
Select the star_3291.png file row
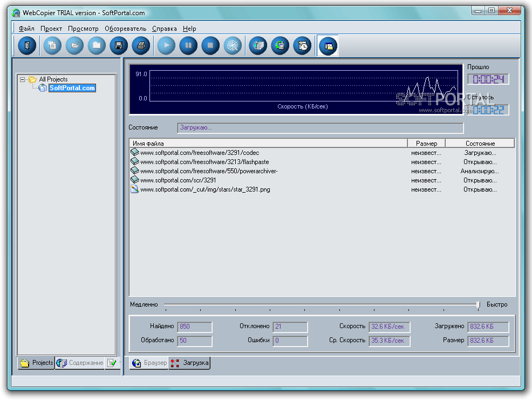tap(205, 189)
